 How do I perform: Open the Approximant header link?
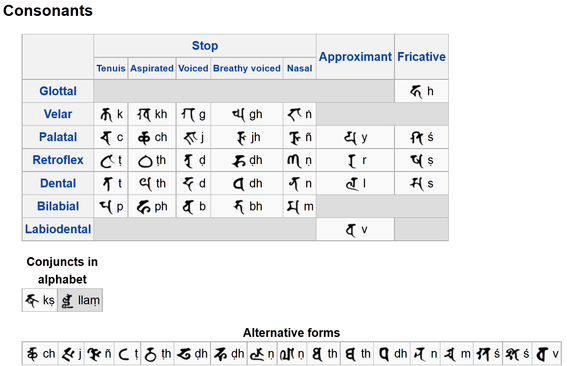pyautogui.click(x=355, y=57)
